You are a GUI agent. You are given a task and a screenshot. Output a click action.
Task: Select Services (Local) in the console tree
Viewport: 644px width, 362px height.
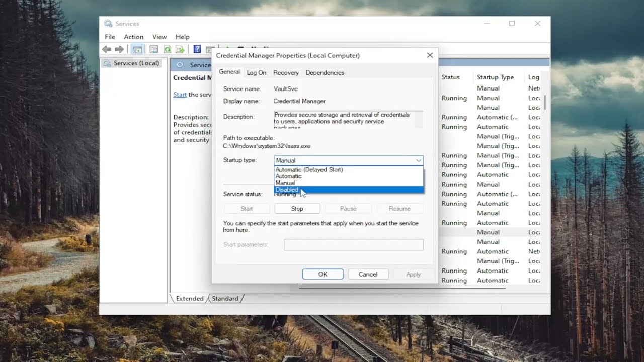coord(131,63)
